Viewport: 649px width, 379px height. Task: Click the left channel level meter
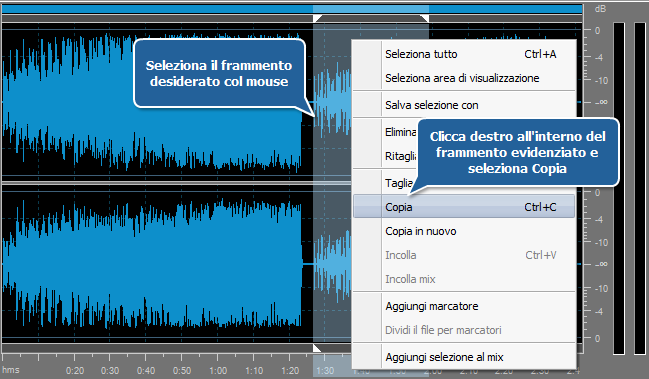(x=619, y=188)
